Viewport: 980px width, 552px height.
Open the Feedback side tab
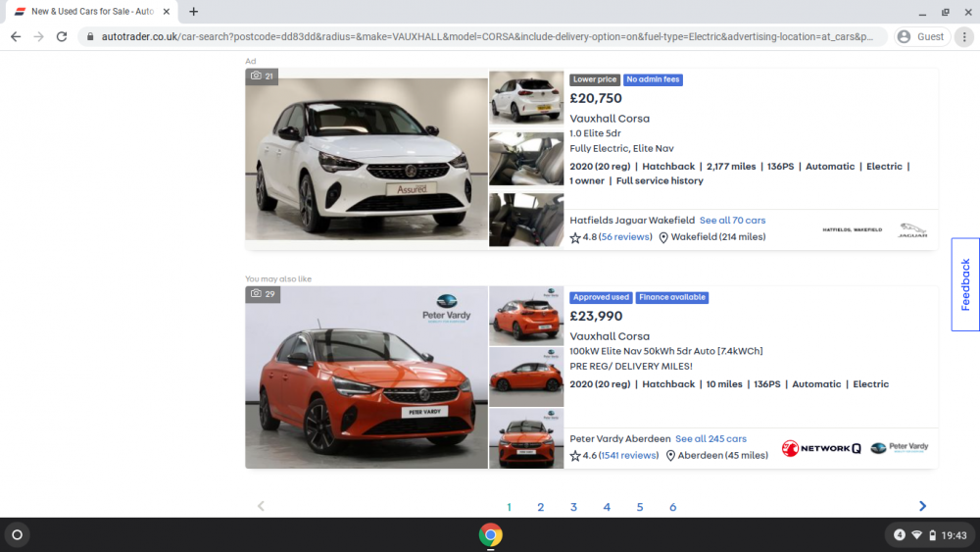coord(965,284)
